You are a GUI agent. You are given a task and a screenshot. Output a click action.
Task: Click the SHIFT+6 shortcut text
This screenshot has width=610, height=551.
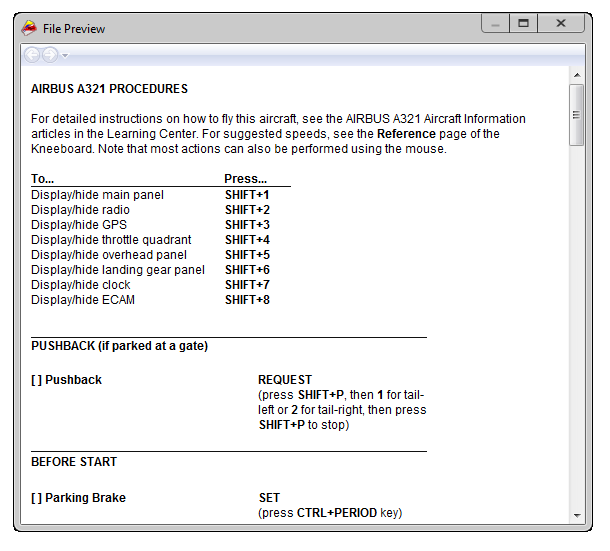click(247, 270)
